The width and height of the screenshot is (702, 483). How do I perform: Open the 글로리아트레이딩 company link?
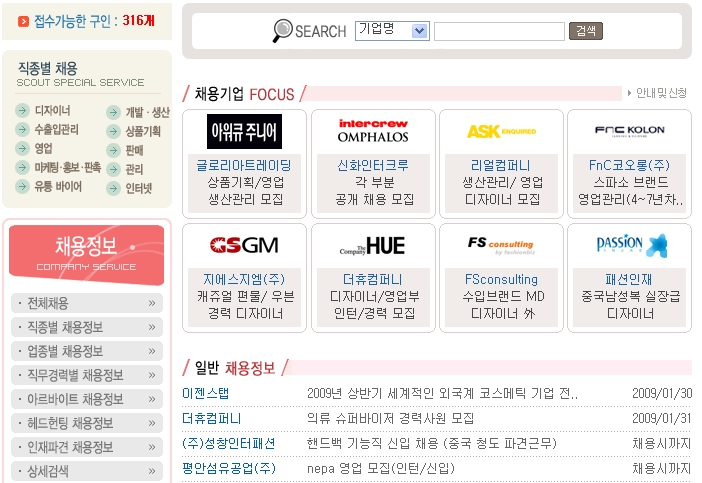tap(244, 166)
